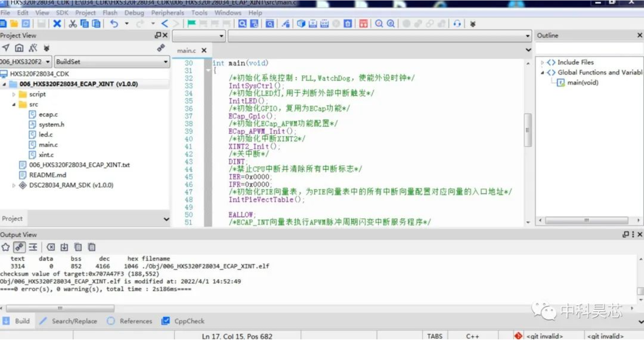This screenshot has height=341, width=644.
Task: Click the blue navigate back arrow
Action: point(164,24)
